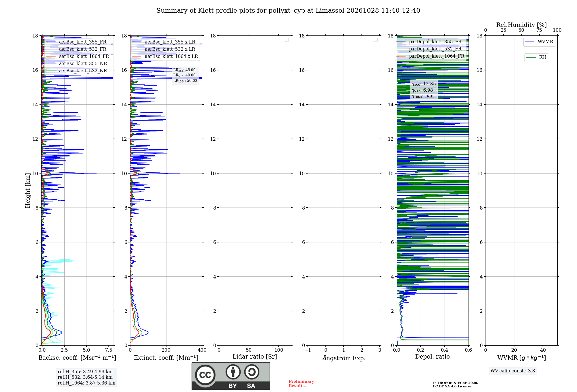The image size is (577, 392).
Task: Select the aerBsc_klett_1064_FR legend entry
Action: click(78, 56)
